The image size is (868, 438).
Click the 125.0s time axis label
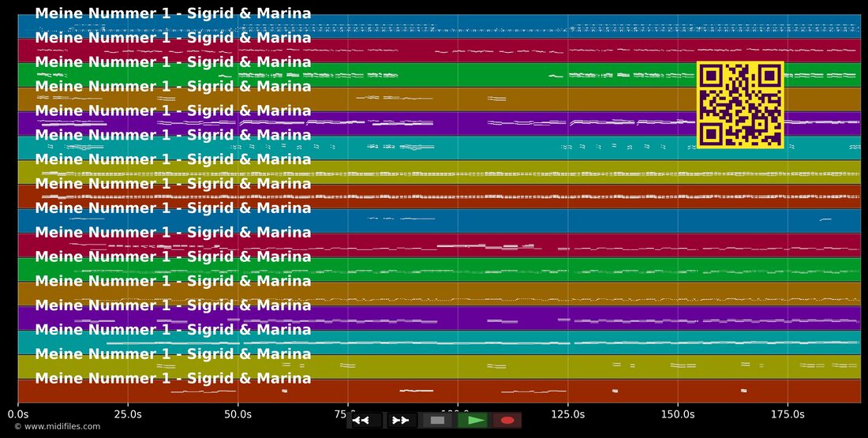[x=568, y=414]
